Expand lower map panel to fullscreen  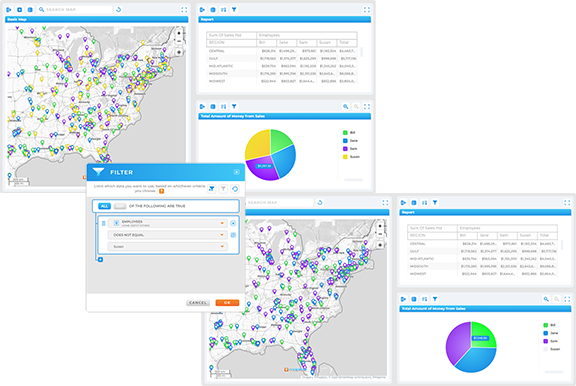coord(385,202)
